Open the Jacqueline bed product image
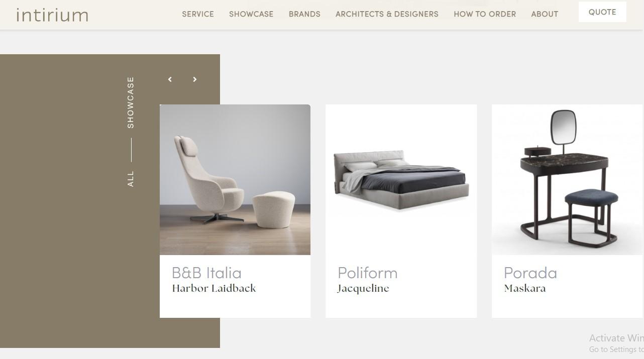 pos(401,180)
